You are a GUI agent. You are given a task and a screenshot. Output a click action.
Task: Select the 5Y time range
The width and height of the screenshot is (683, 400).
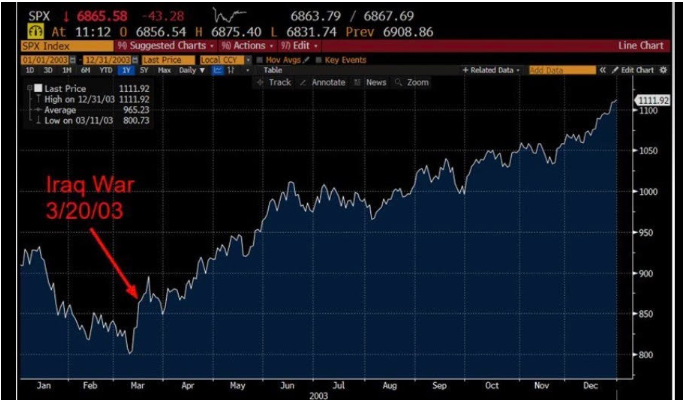[x=144, y=70]
